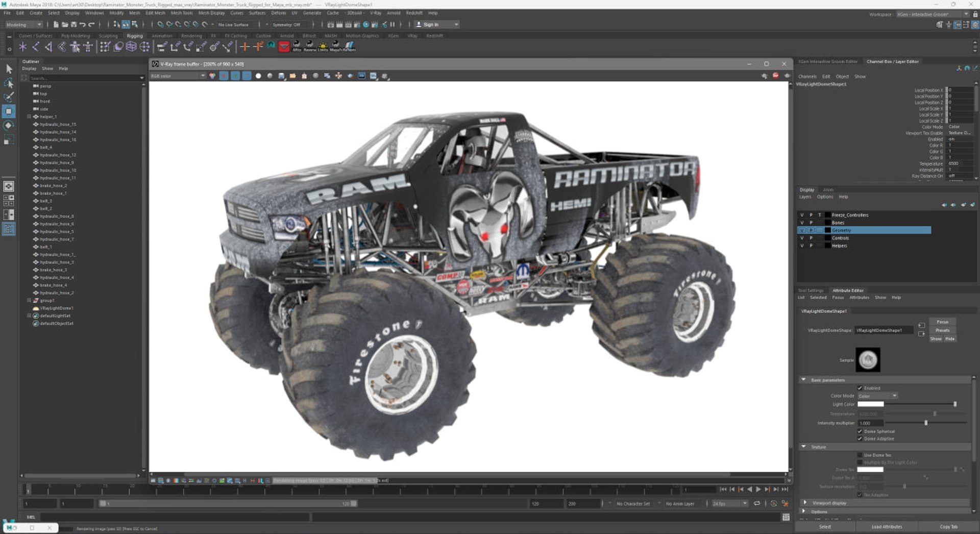Select the arrow Select tool in toolbox
980x534 pixels.
tap(9, 69)
